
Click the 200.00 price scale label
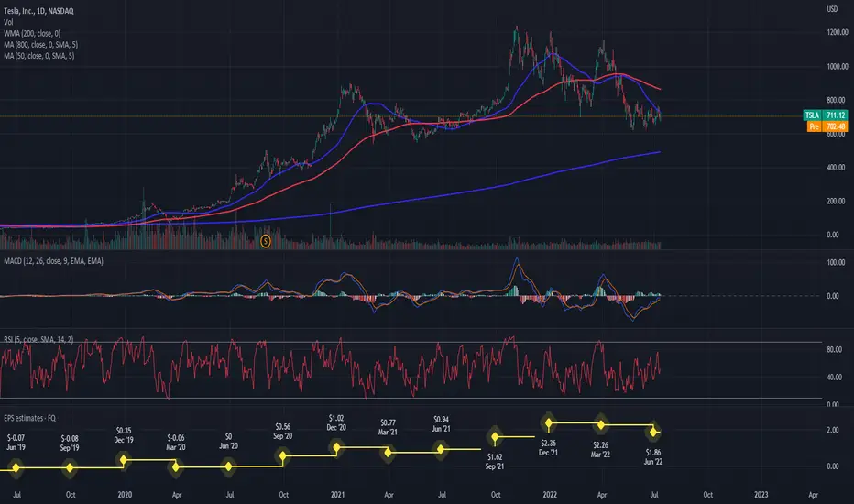[x=836, y=201]
